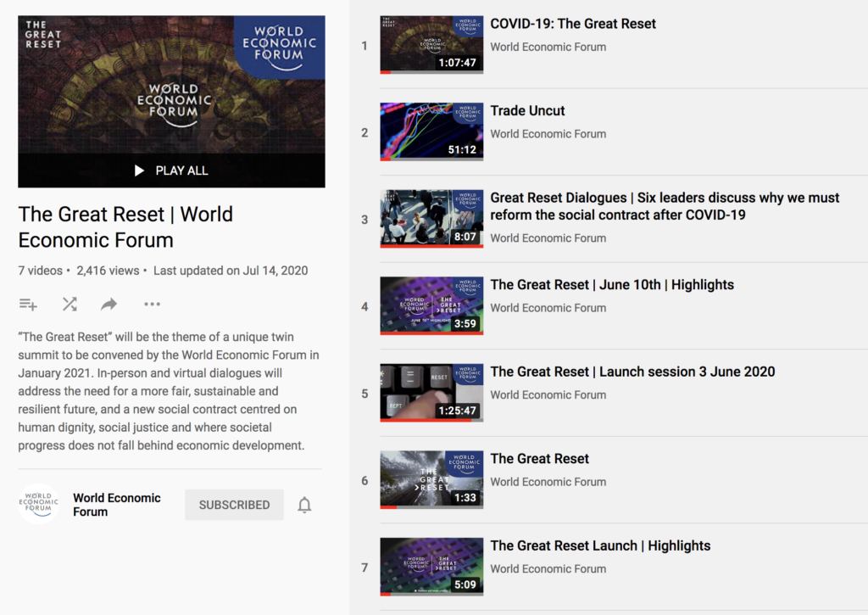This screenshot has width=868, height=615.
Task: Open the video titled just 'The Great Reset'
Action: click(x=540, y=459)
